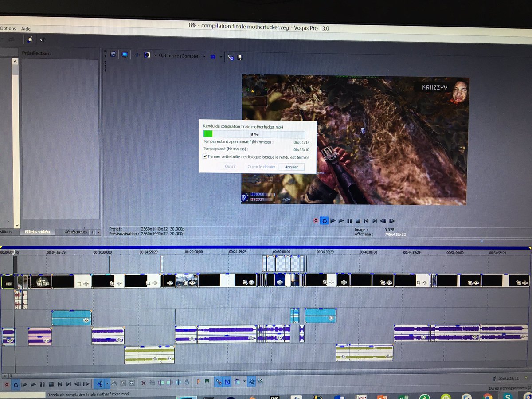Screen dimensions: 532x399
Task: Toggle Automatic Crossfades icon
Action: point(227,383)
